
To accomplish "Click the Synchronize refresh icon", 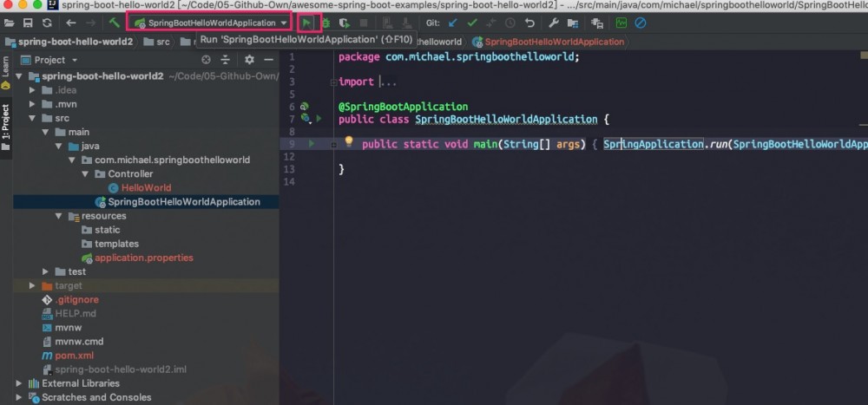I will [47, 23].
